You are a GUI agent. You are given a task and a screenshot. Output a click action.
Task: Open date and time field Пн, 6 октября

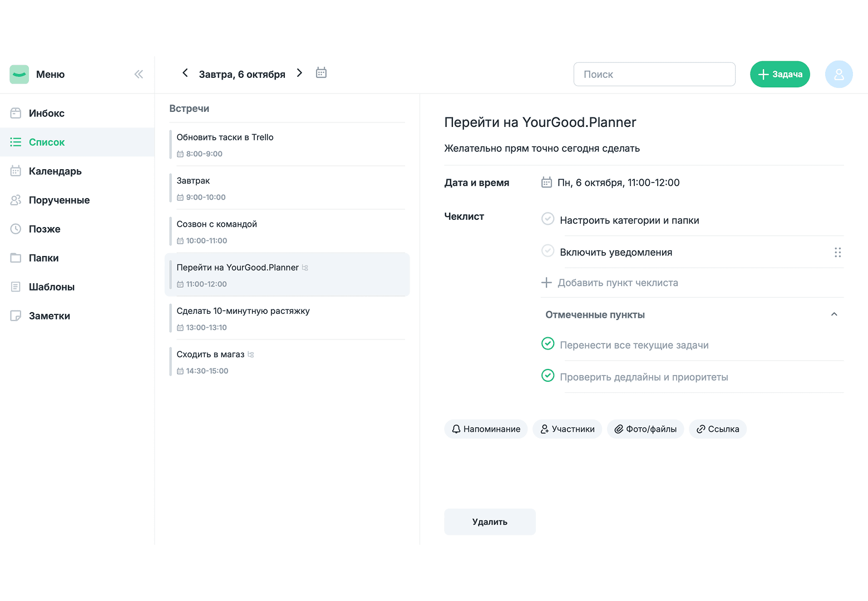point(618,183)
